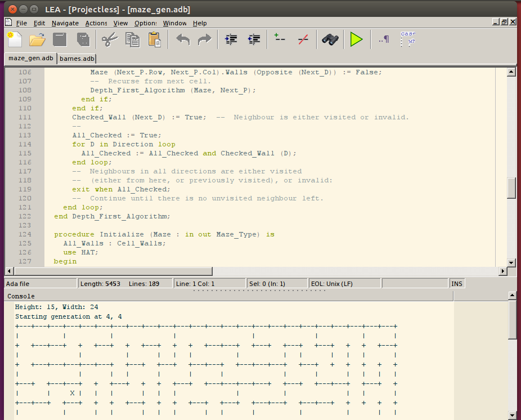Unindent selected lines toolbar icon
The image size is (521, 420).
(x=254, y=39)
